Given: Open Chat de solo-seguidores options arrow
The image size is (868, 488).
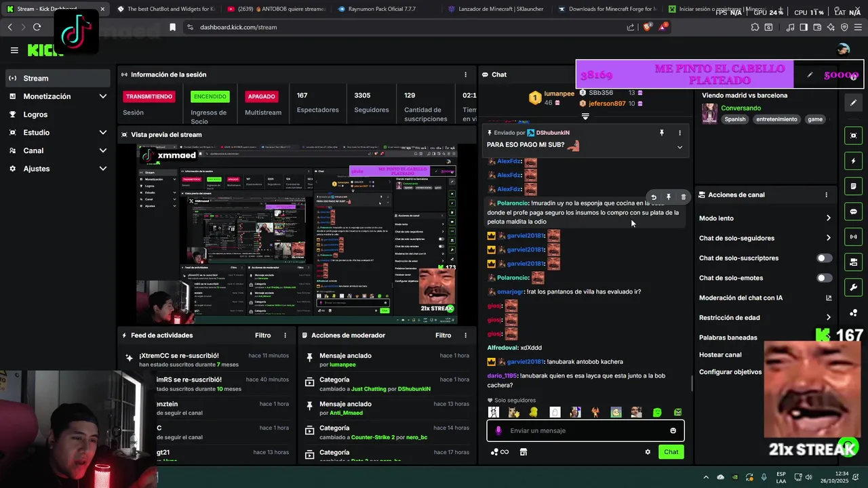Looking at the screenshot, I should click(828, 238).
